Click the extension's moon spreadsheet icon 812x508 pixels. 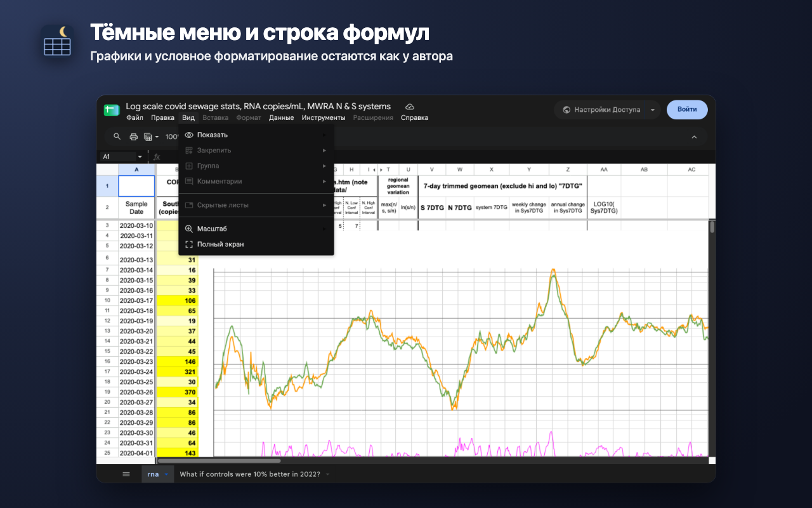(x=56, y=41)
